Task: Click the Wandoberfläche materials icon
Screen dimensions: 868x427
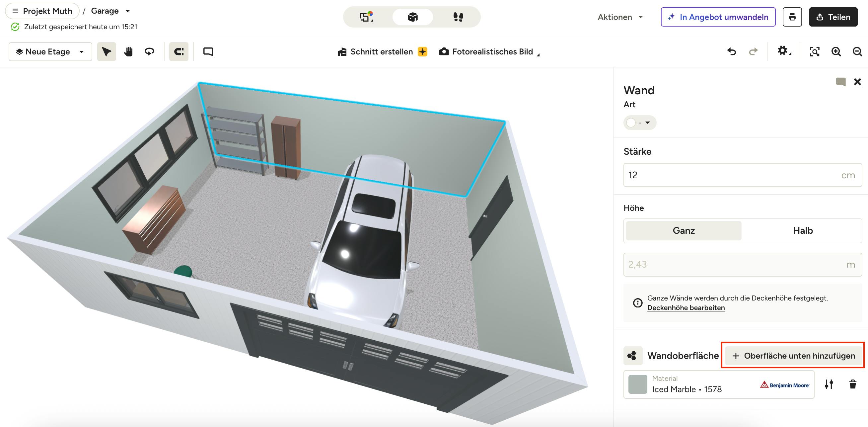Action: pos(633,356)
